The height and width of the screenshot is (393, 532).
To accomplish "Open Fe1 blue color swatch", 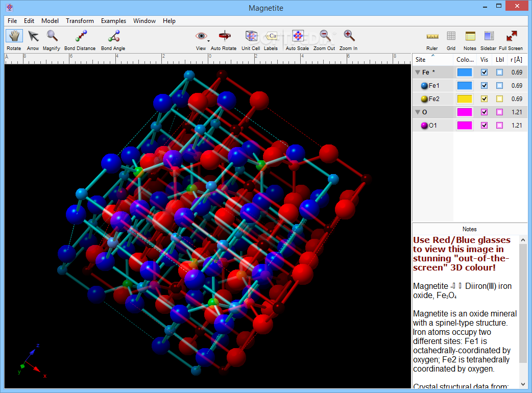I will point(465,85).
